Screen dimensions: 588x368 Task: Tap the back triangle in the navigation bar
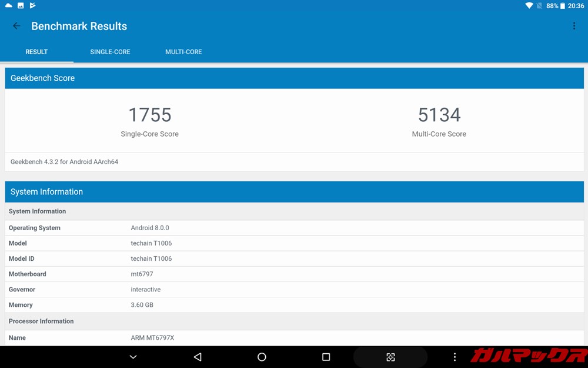(x=197, y=357)
